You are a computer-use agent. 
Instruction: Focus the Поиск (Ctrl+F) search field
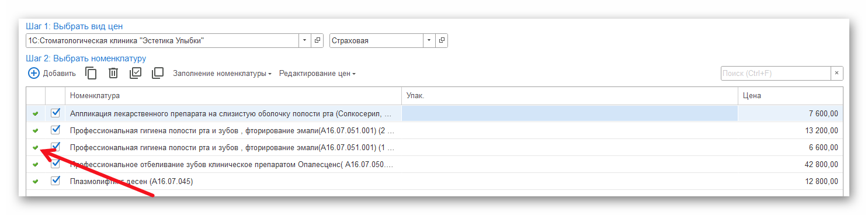[776, 73]
